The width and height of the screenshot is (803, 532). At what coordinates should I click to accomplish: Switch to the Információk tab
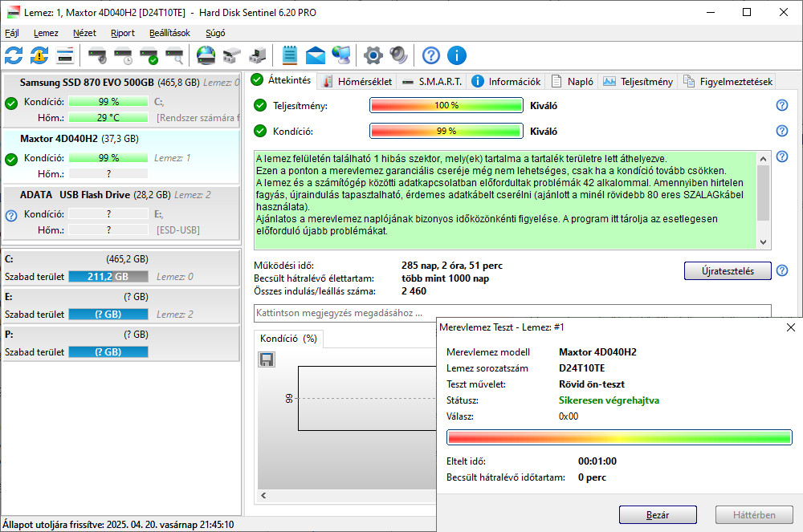coord(506,81)
